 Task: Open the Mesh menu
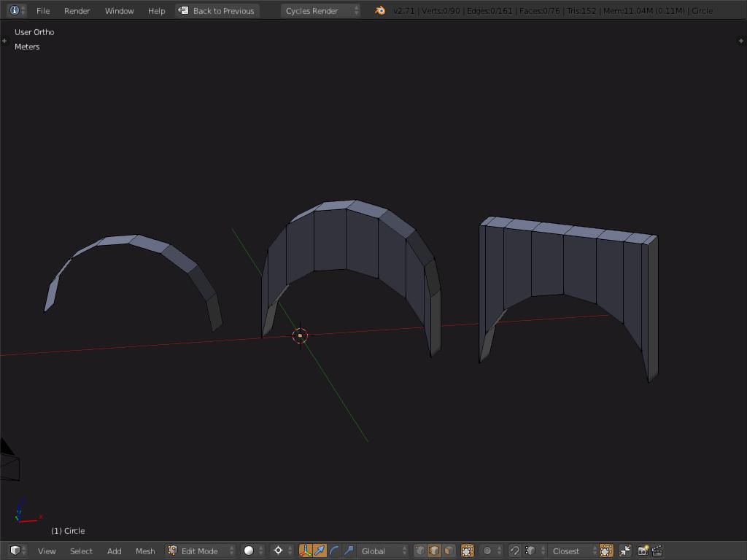(145, 551)
